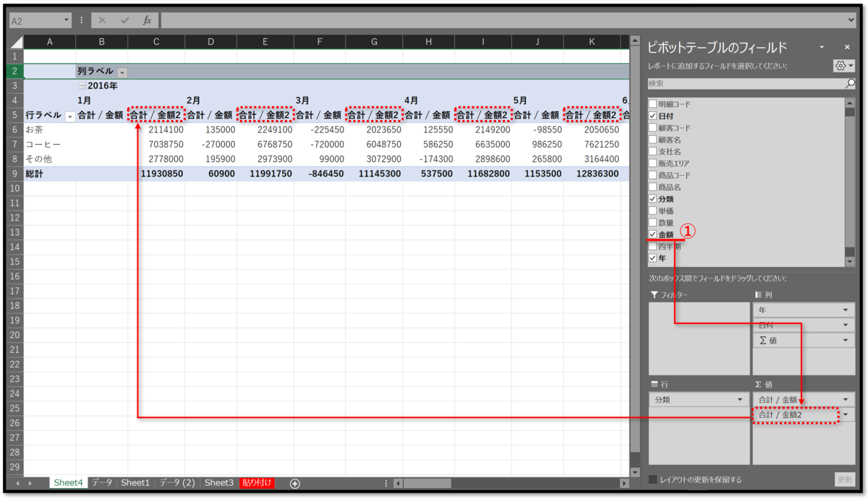Switch to the データ (2) sheet tab
The image size is (868, 499).
coord(177,482)
